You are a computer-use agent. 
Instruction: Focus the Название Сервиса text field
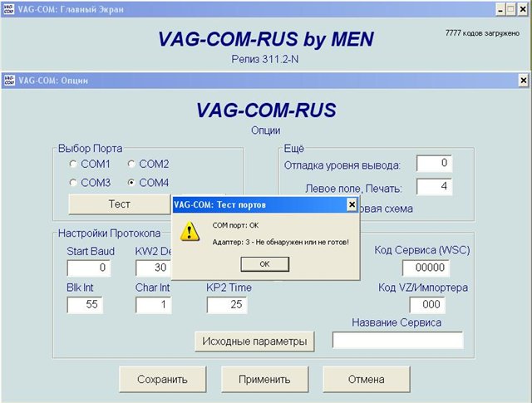point(397,340)
